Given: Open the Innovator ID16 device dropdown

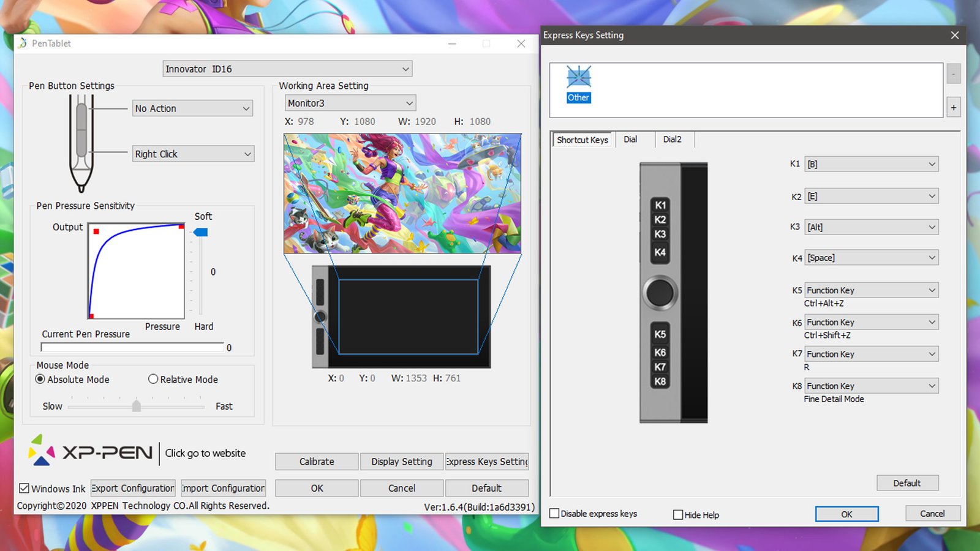Looking at the screenshot, I should tap(287, 69).
